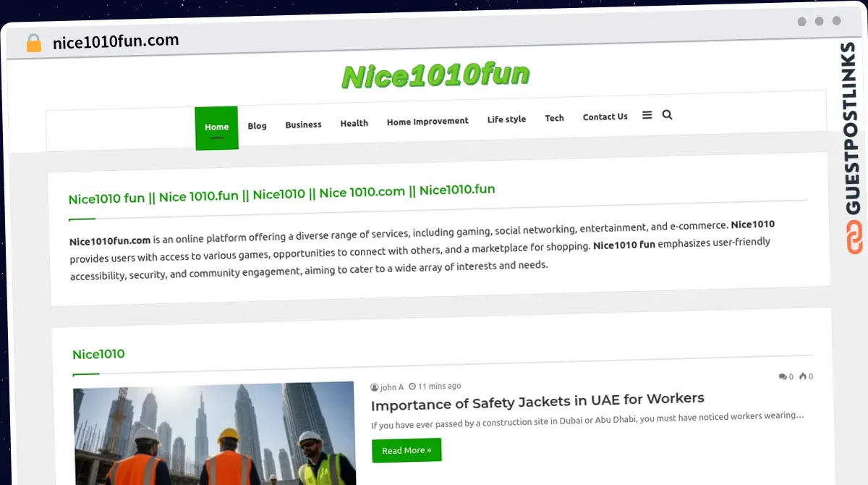Click the flame views icon

(x=802, y=376)
